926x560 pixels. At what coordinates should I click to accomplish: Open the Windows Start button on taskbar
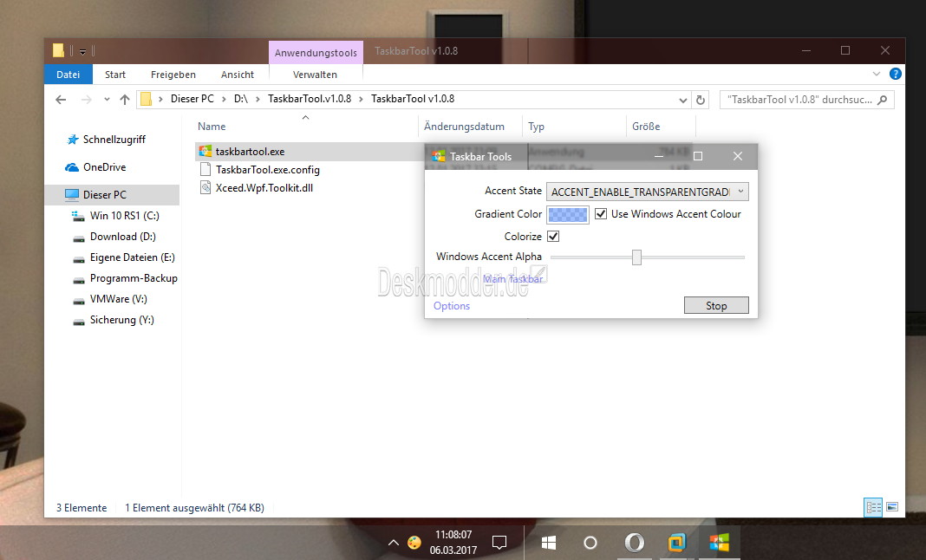click(x=549, y=543)
